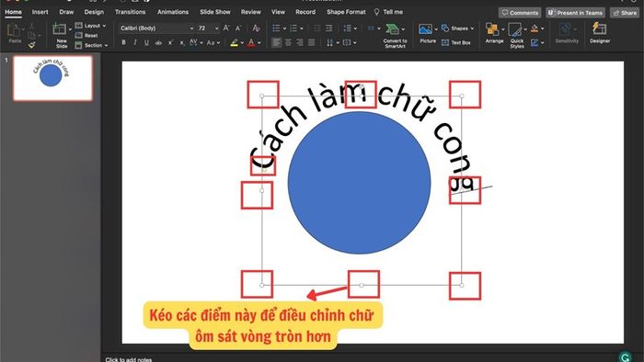Screen dimensions: 644x362
Task: Toggle Italic formatting
Action: (134, 42)
